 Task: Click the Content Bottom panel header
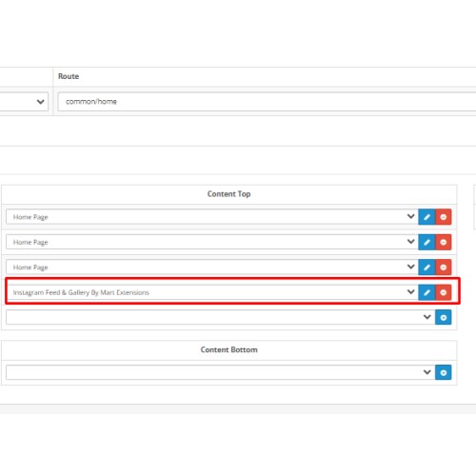[228, 349]
